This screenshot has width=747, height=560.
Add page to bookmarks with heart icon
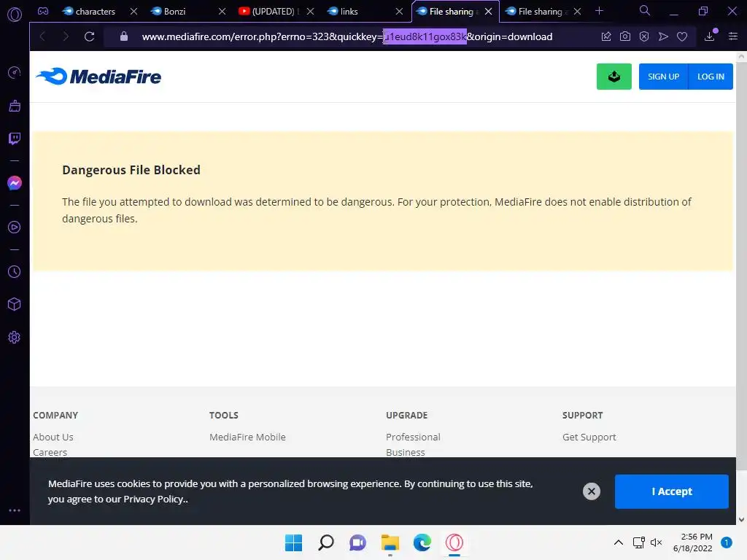click(682, 36)
